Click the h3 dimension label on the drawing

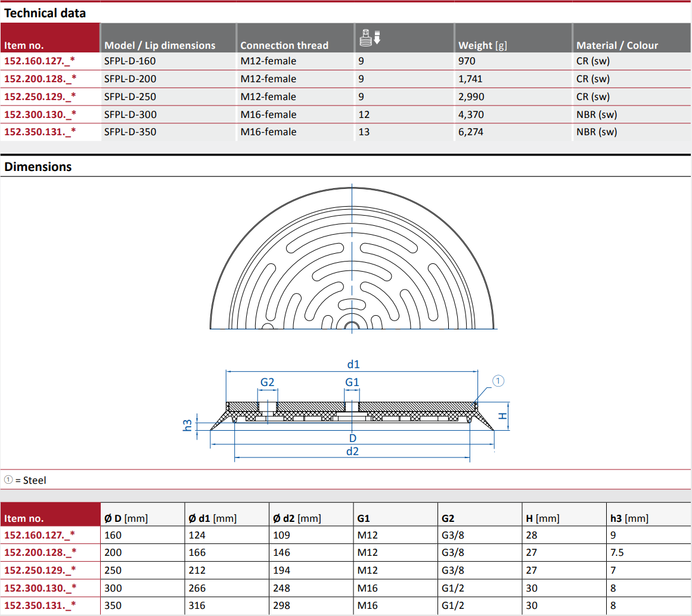coord(188,425)
